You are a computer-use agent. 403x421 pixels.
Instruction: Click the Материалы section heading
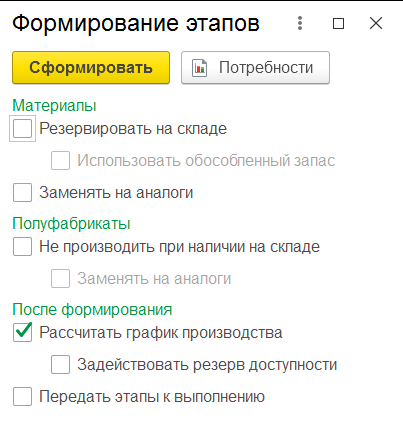tap(54, 106)
